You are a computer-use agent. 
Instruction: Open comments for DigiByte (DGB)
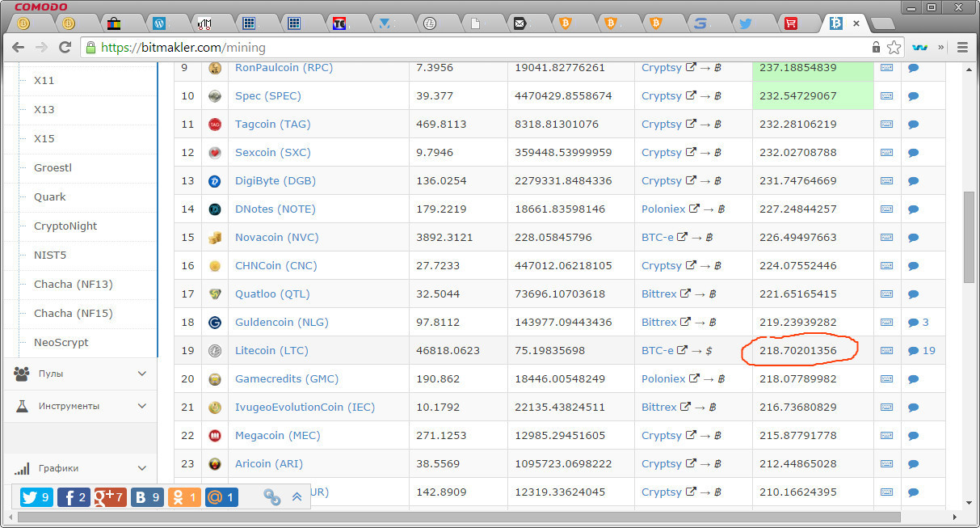click(914, 181)
